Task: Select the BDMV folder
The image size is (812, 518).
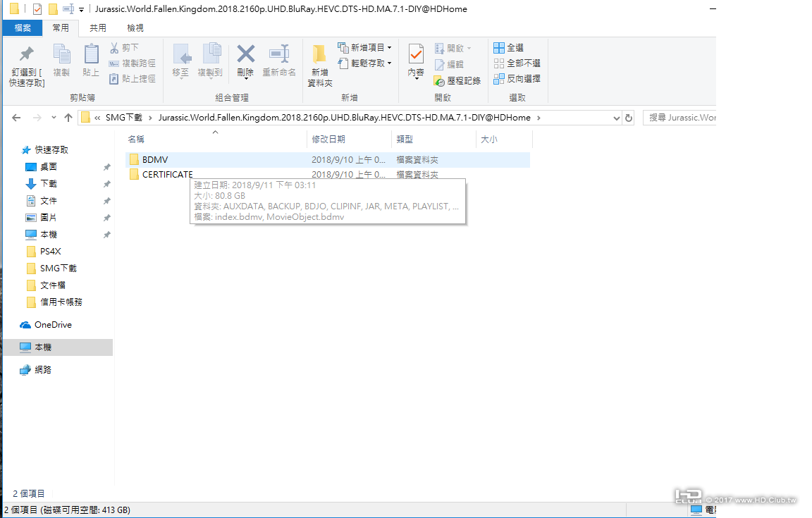Action: (x=328, y=159)
